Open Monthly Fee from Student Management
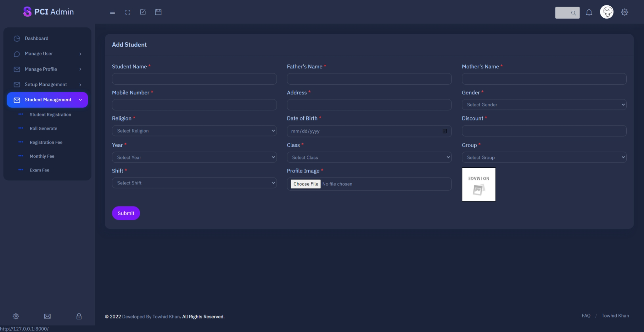This screenshot has width=644, height=332. click(x=42, y=156)
